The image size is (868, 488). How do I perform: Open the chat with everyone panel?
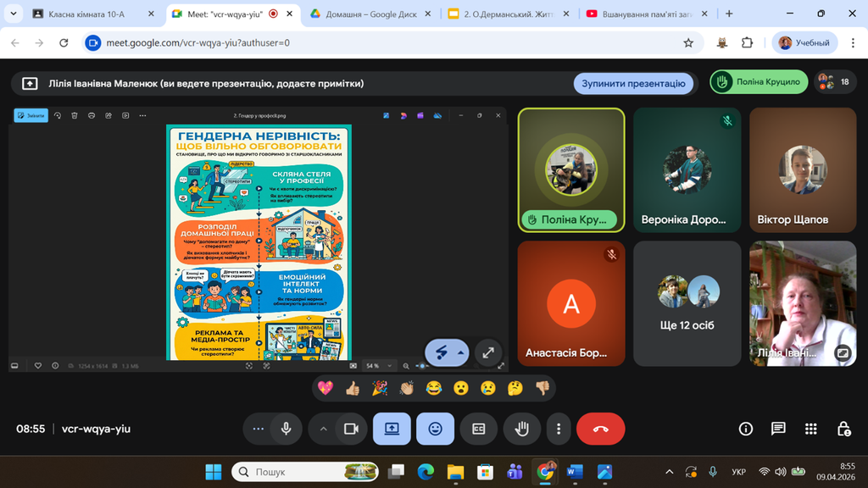point(778,429)
